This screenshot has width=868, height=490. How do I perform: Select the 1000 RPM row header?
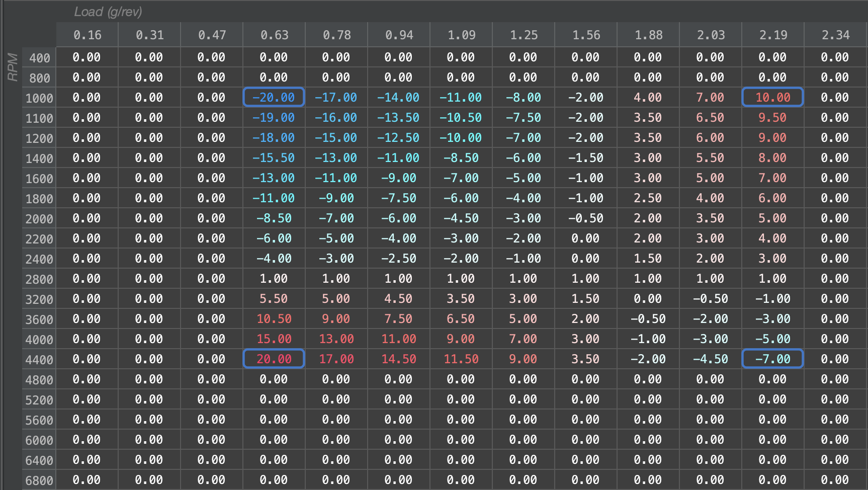[39, 98]
